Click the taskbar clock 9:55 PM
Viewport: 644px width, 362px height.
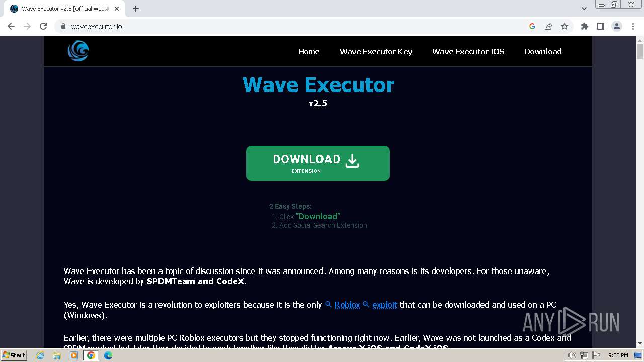[618, 355]
